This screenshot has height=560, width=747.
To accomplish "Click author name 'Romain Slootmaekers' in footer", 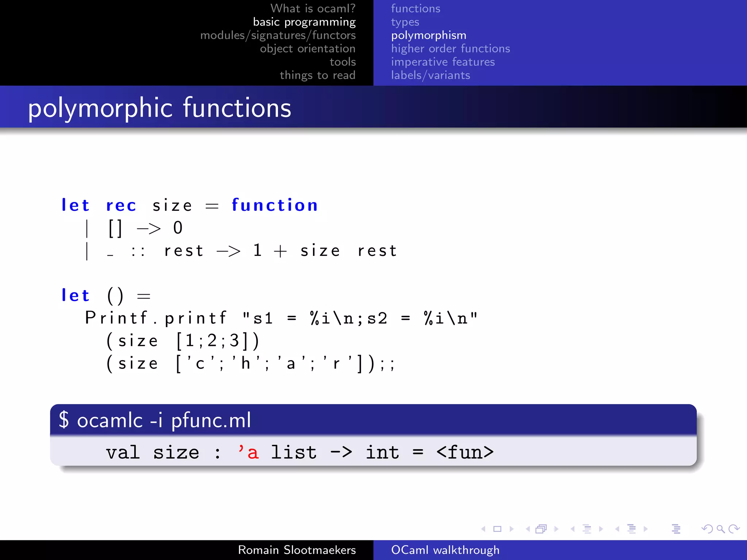I will 297,550.
